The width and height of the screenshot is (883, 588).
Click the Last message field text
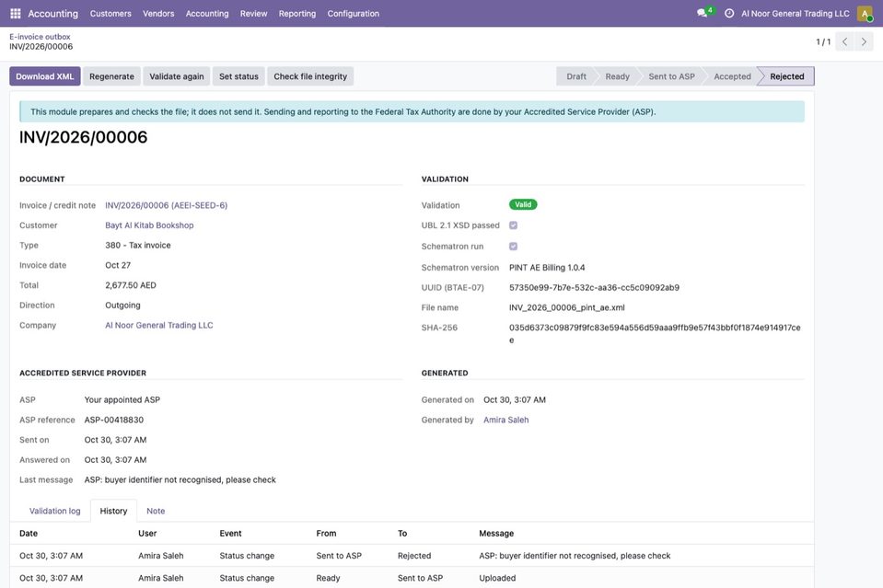(x=180, y=480)
